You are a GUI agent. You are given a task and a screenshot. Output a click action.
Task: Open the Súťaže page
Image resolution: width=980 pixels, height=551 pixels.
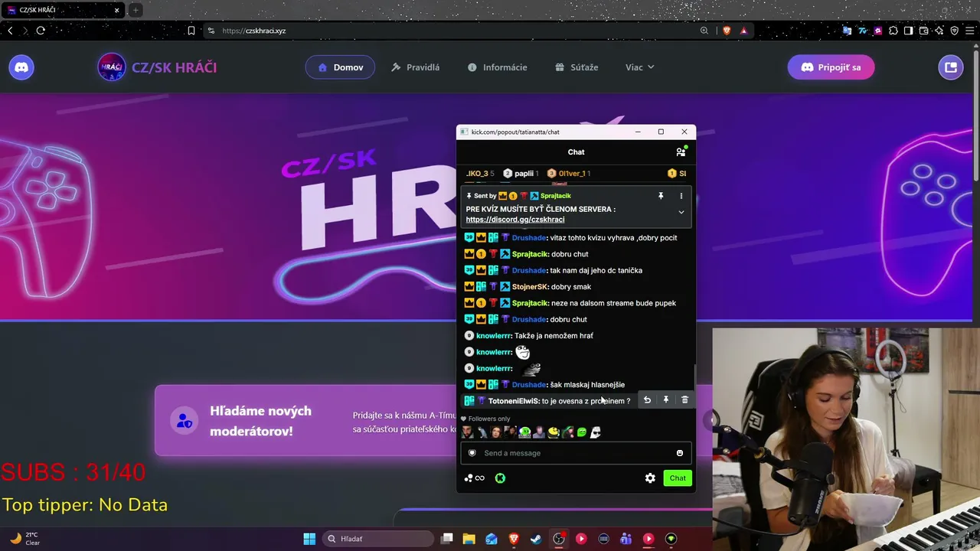(577, 67)
